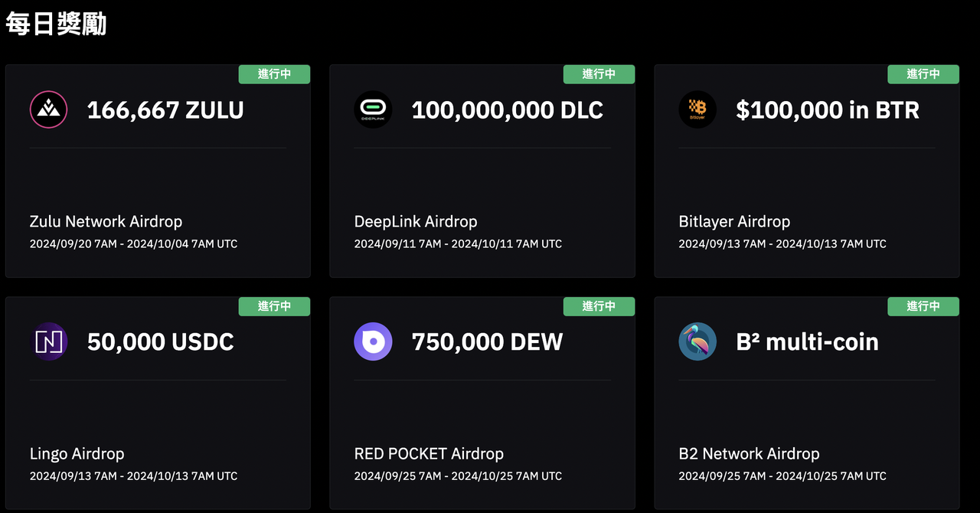Click the Zulu Network token logo
Viewport: 980px width, 513px height.
[48, 109]
